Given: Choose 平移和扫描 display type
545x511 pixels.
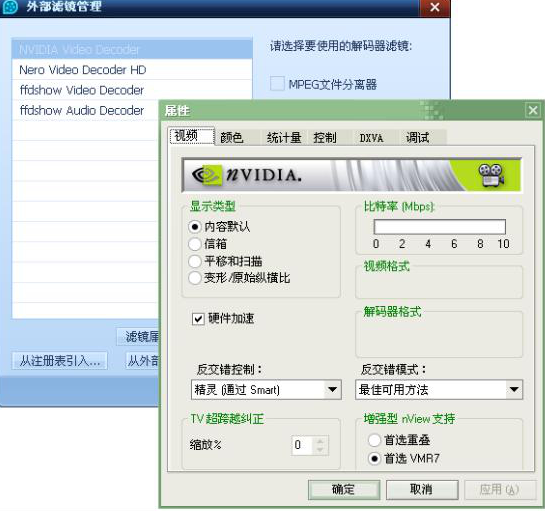Looking at the screenshot, I should pos(195,261).
